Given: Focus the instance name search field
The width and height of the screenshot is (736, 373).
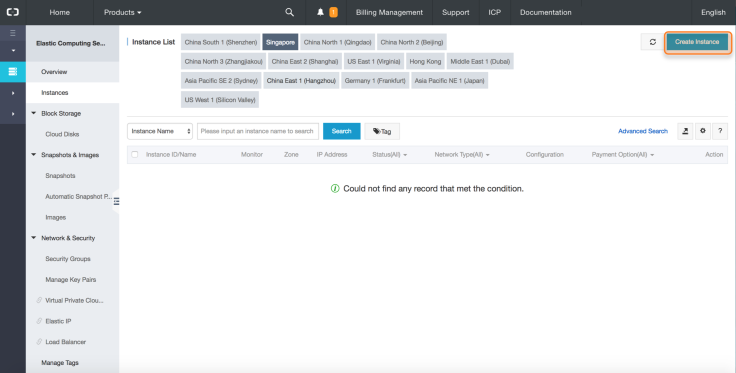Looking at the screenshot, I should [258, 131].
